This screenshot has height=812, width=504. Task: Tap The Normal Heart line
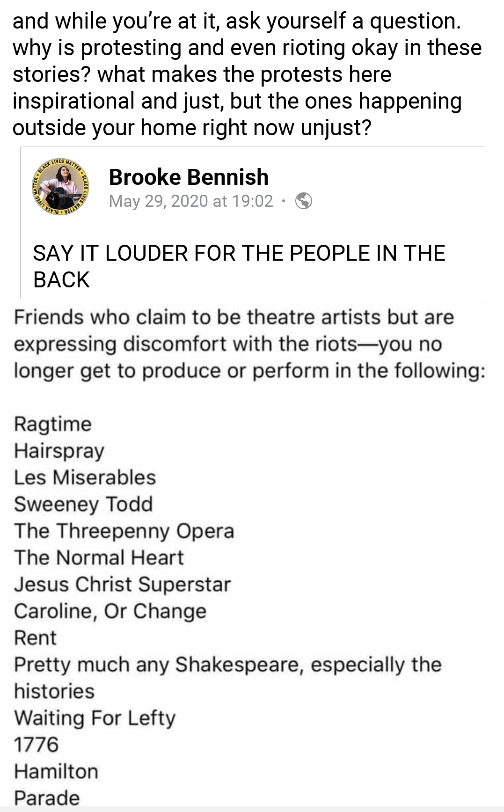click(x=99, y=557)
